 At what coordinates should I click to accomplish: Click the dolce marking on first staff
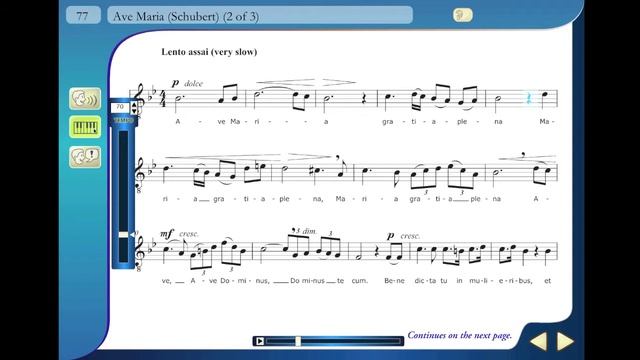193,84
